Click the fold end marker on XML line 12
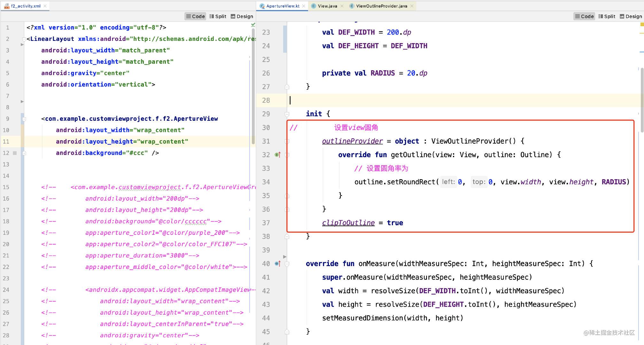644x345 pixels. click(24, 153)
